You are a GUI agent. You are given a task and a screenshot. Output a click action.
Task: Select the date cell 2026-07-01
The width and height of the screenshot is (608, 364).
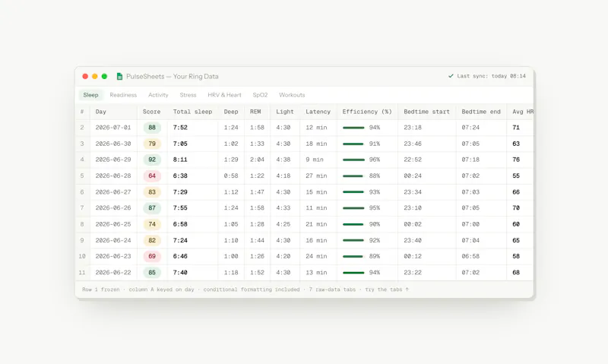113,128
